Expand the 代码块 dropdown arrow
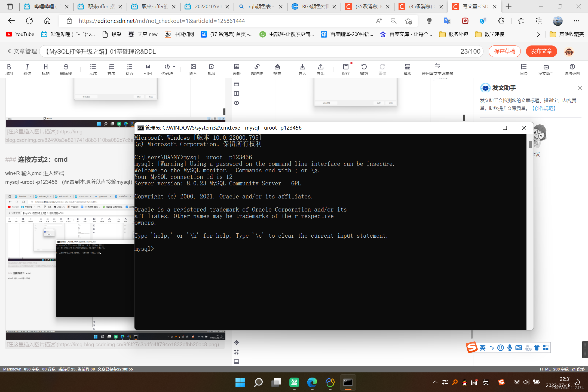The height and width of the screenshot is (392, 588). click(x=174, y=67)
